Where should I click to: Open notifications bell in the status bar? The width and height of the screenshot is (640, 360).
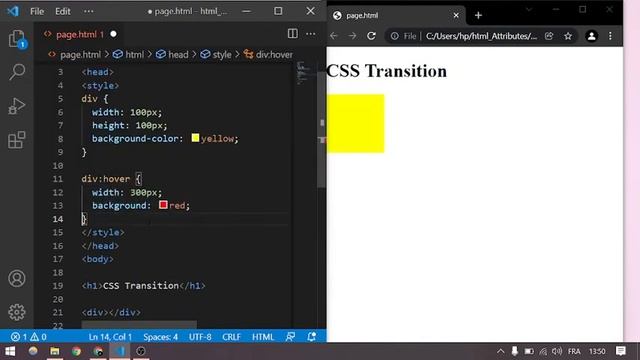tap(311, 337)
